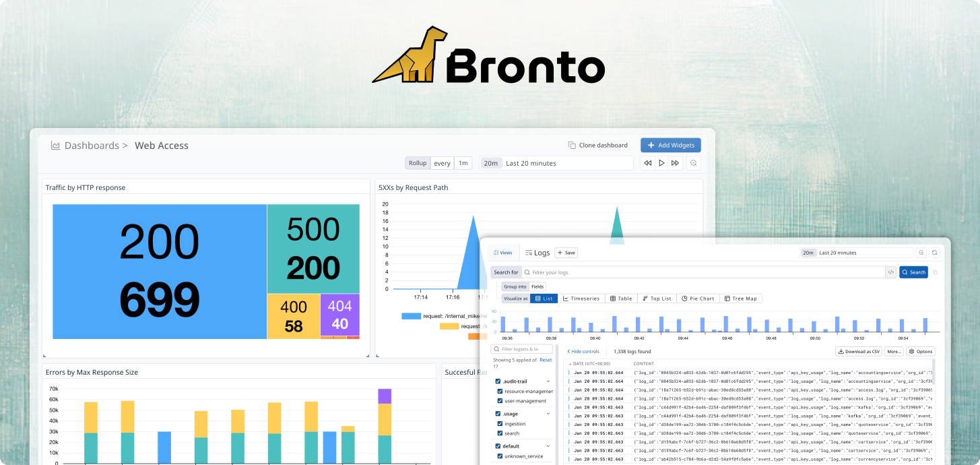Toggle the .usage checkbox
This screenshot has height=465, width=980.
[498, 414]
